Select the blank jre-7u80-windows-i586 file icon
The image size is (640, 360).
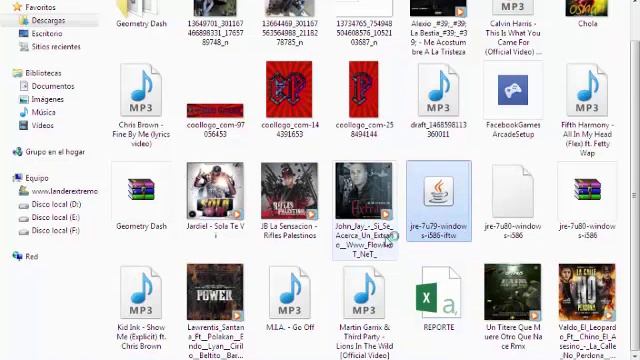[513, 191]
